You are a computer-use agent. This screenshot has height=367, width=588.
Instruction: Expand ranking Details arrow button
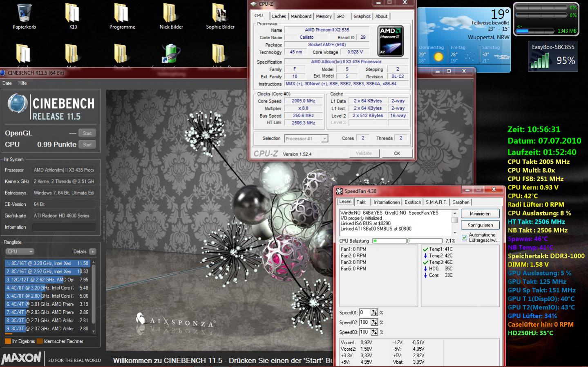(x=92, y=251)
